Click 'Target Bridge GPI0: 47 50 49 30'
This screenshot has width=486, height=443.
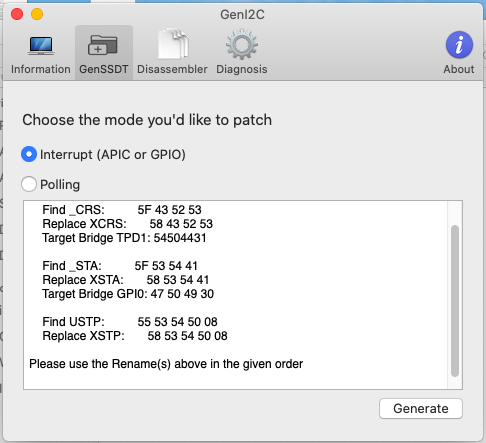coord(128,294)
